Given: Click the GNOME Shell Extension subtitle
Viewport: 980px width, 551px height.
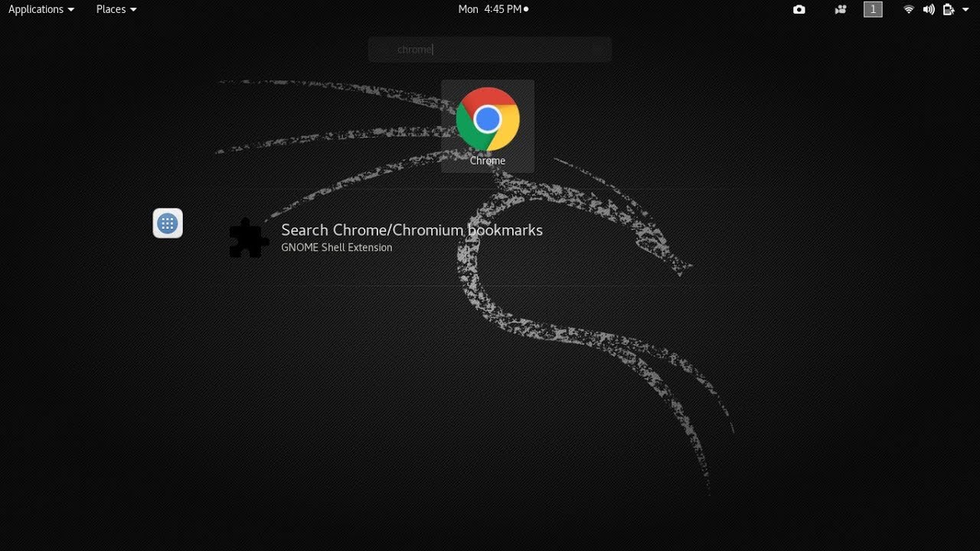Looking at the screenshot, I should pos(337,247).
